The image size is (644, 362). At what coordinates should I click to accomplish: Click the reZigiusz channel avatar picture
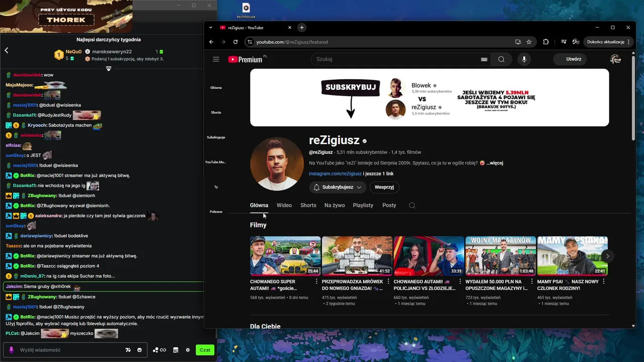coord(277,164)
